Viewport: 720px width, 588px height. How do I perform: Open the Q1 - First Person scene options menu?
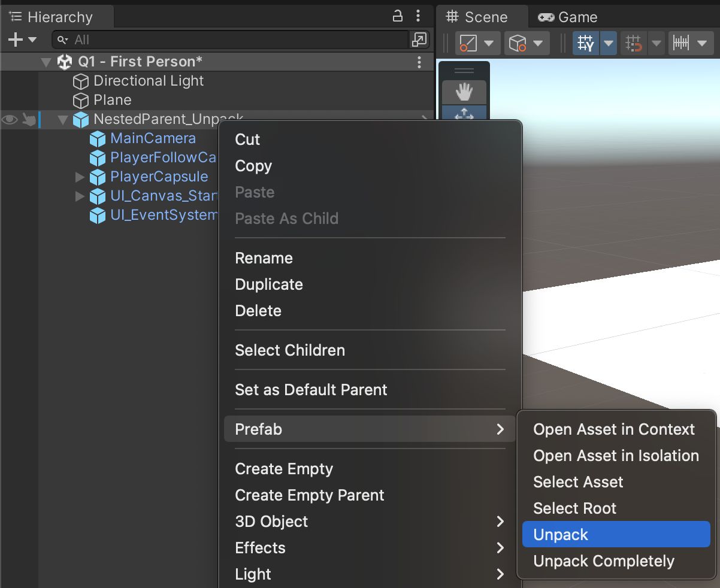(419, 62)
